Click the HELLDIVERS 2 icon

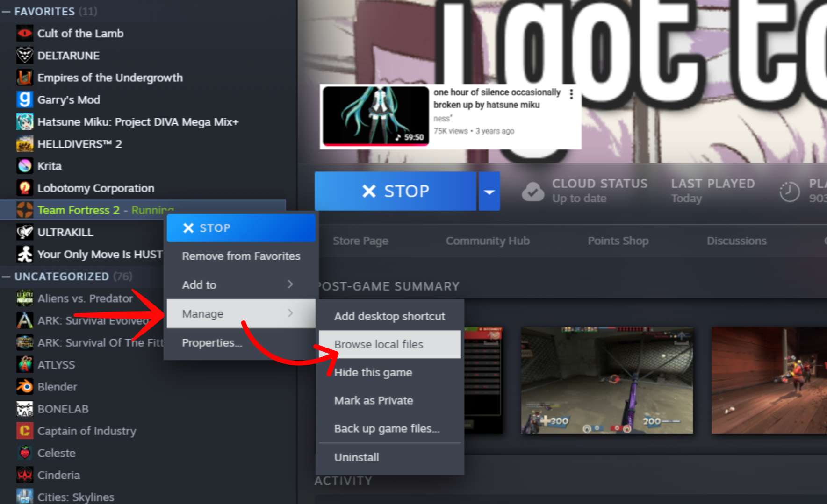coord(25,144)
